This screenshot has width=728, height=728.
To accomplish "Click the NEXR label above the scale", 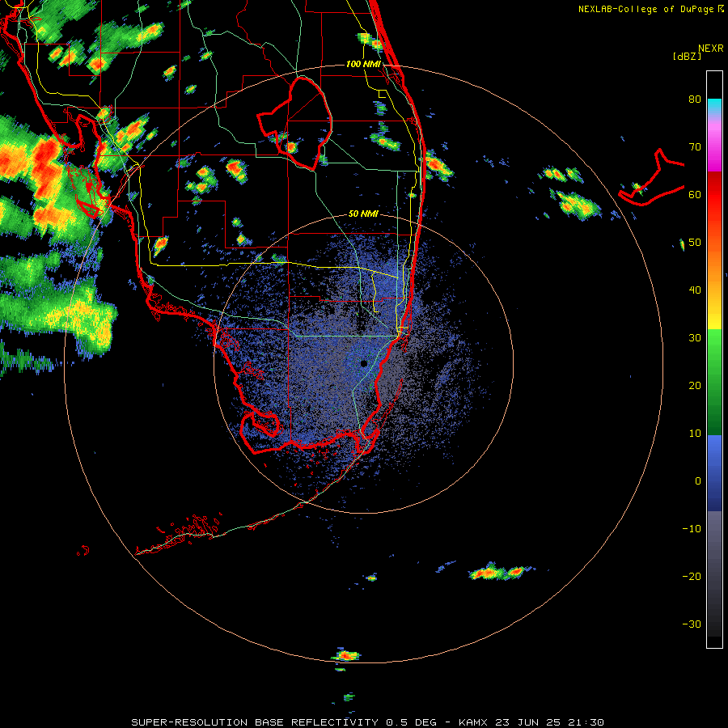I will [x=711, y=49].
